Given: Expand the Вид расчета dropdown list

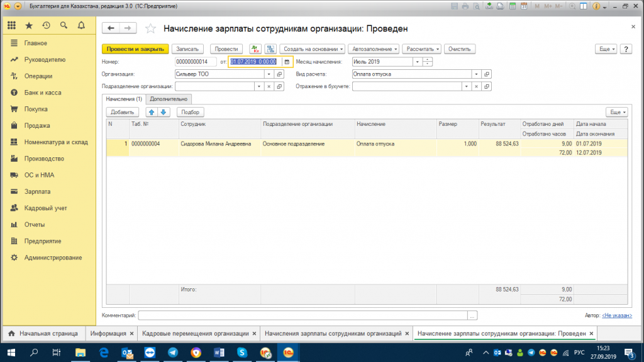Looking at the screenshot, I should point(477,74).
